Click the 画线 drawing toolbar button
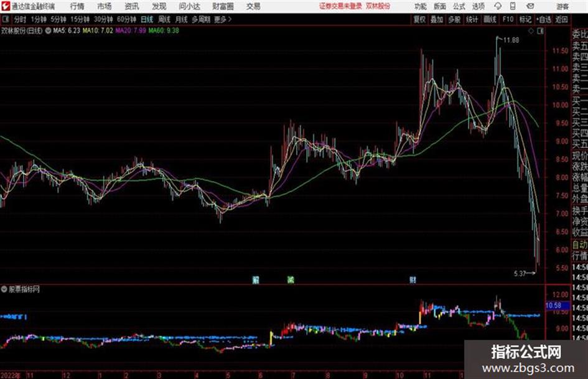Viewport: 588px width, 379px height. [x=489, y=19]
